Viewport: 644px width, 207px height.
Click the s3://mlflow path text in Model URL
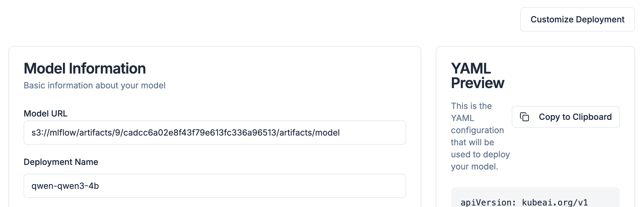tap(54, 133)
